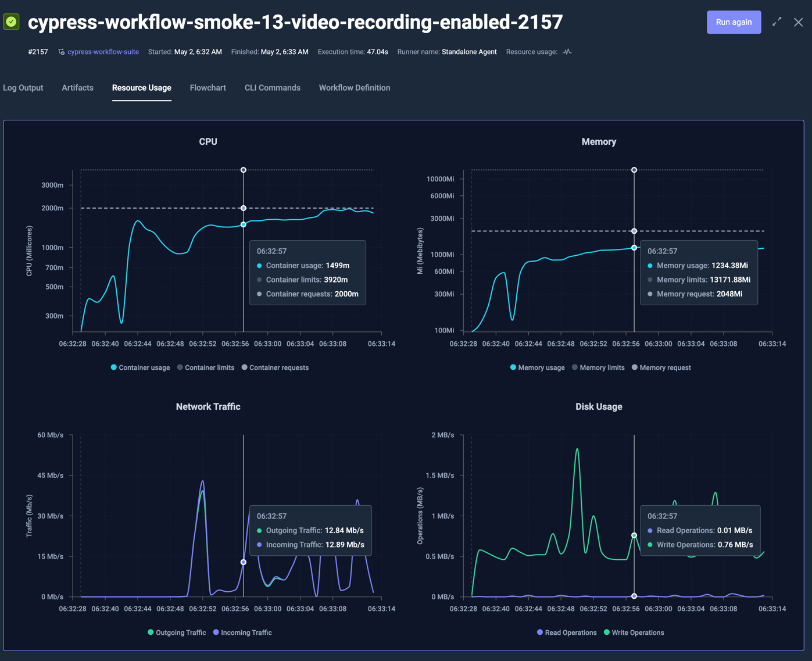Toggle Read Operations legend in Disk Usage
The width and height of the screenshot is (812, 661).
[x=567, y=633]
